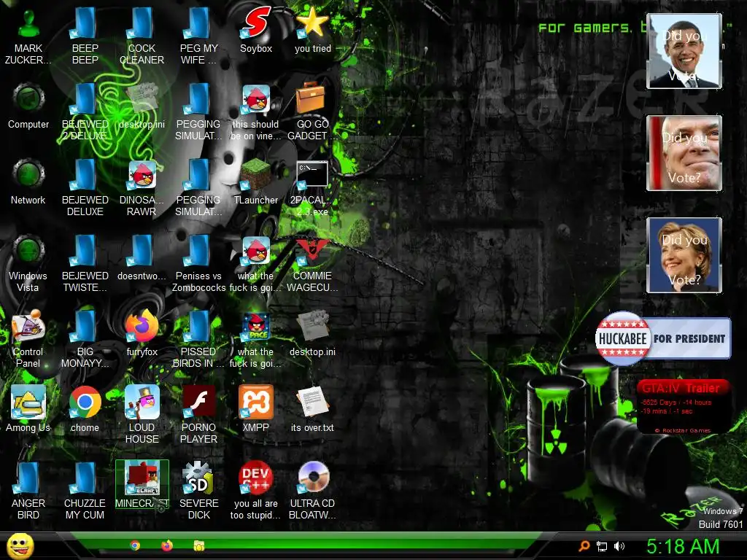The height and width of the screenshot is (560, 747).
Task: Select the BEJEWED TWISTE... shortcut
Action: (x=85, y=263)
